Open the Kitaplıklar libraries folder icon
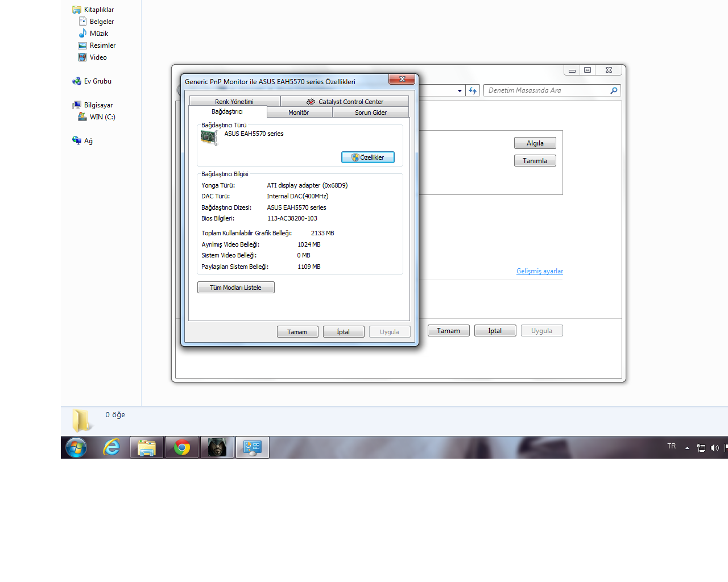Viewport: 728px width, 582px height. 77,10
